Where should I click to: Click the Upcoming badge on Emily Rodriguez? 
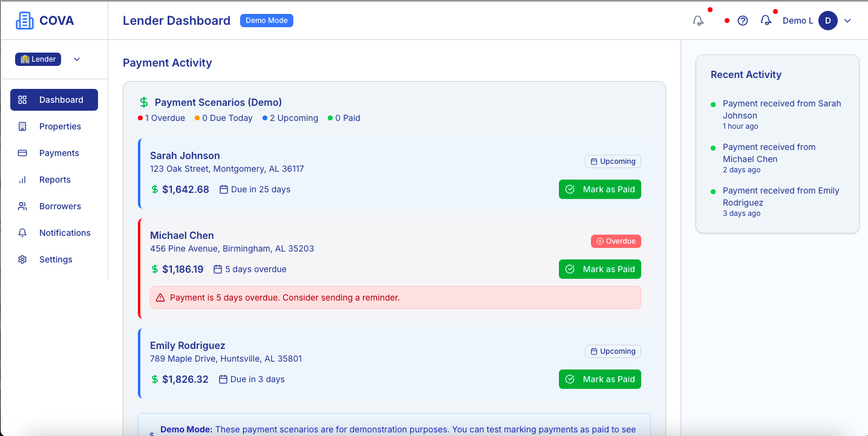tap(613, 351)
